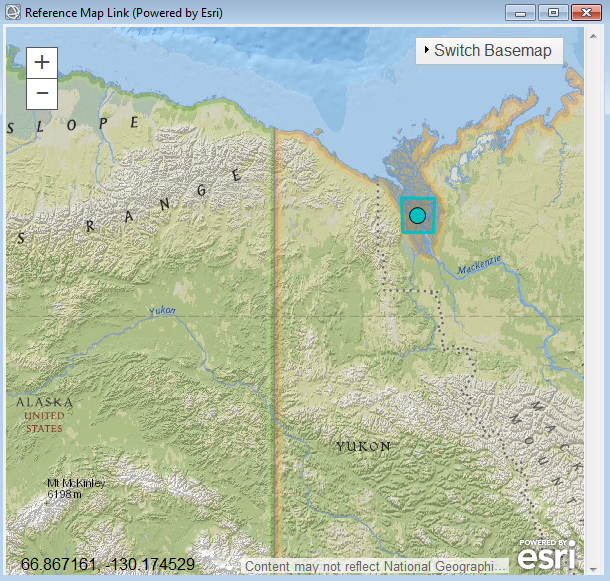
Task: Click the Mt McKinley peak label
Action: point(76,488)
